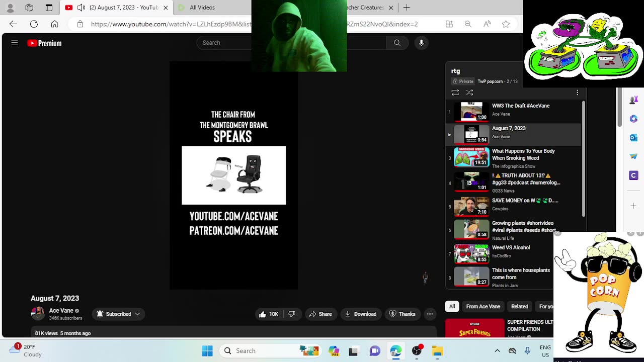Download the video
This screenshot has height=362, width=644.
coord(361,314)
